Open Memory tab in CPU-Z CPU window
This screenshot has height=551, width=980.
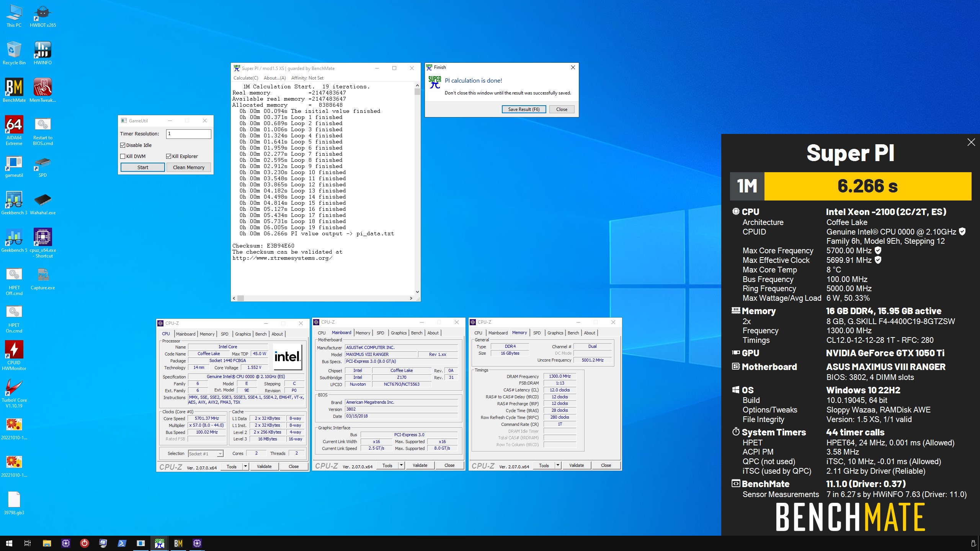[x=207, y=334]
